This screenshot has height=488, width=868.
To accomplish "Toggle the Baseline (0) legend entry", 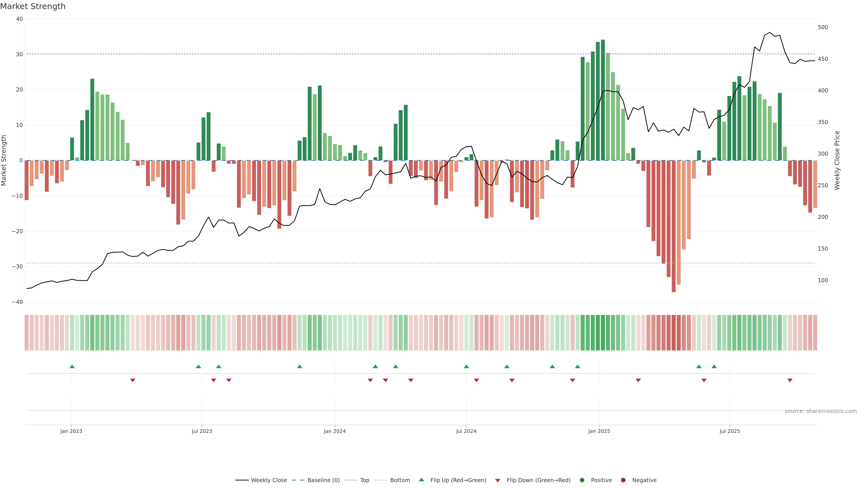I will (x=323, y=480).
